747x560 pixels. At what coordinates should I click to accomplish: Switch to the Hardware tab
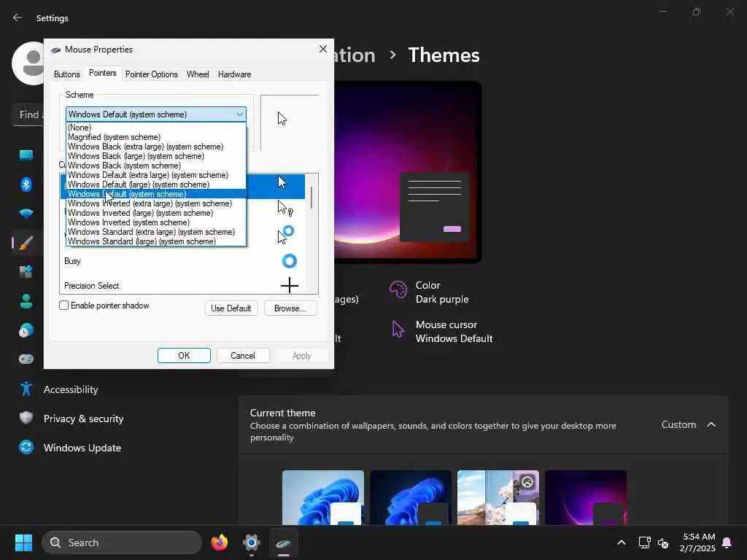(234, 74)
